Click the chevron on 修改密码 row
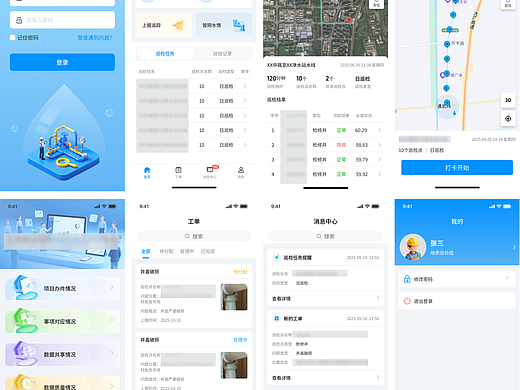 pos(507,278)
